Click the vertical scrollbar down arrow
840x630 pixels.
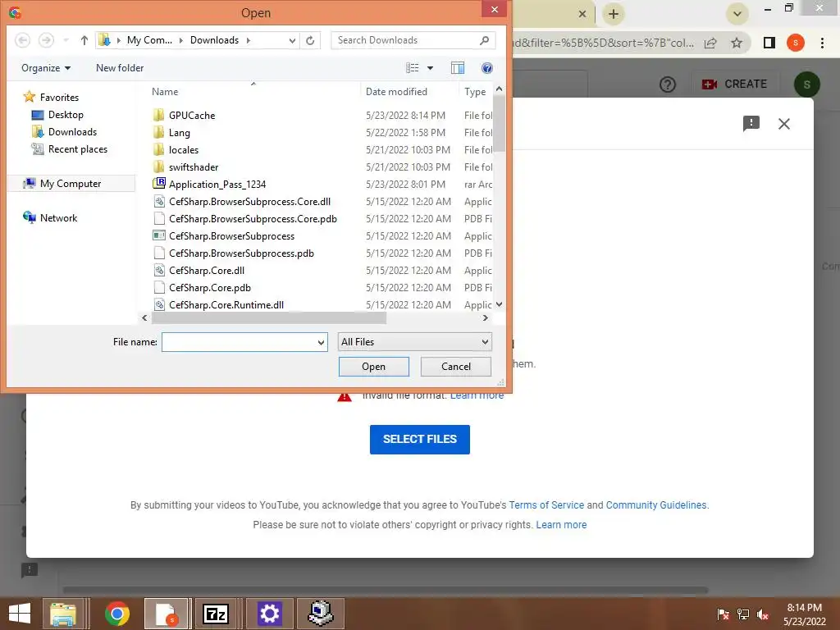[499, 304]
